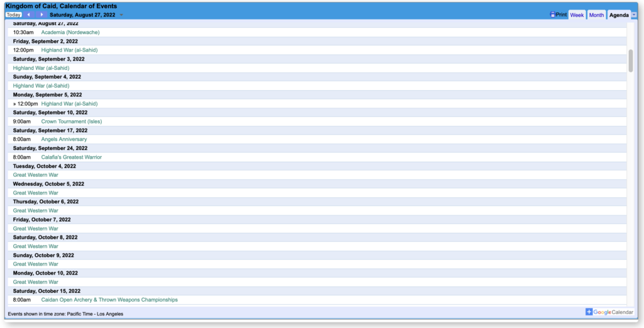Open Highland War event on September 2
The width and height of the screenshot is (644, 328).
[x=69, y=50]
